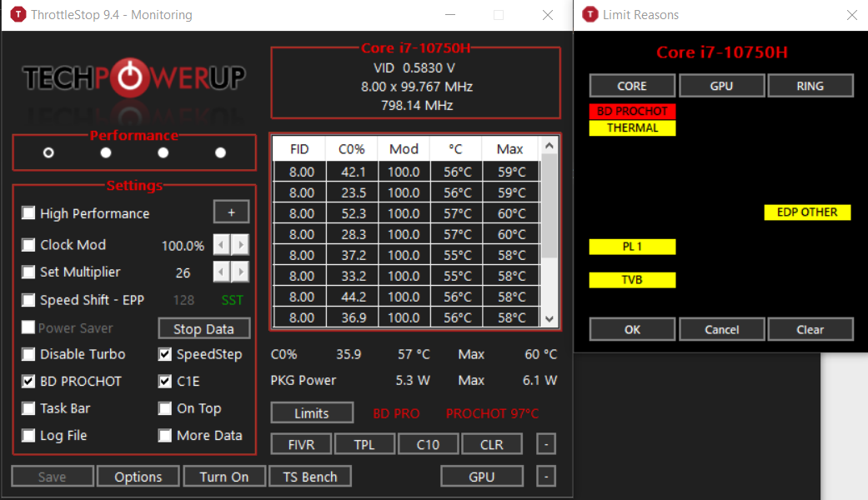Click the SST label

click(x=232, y=300)
